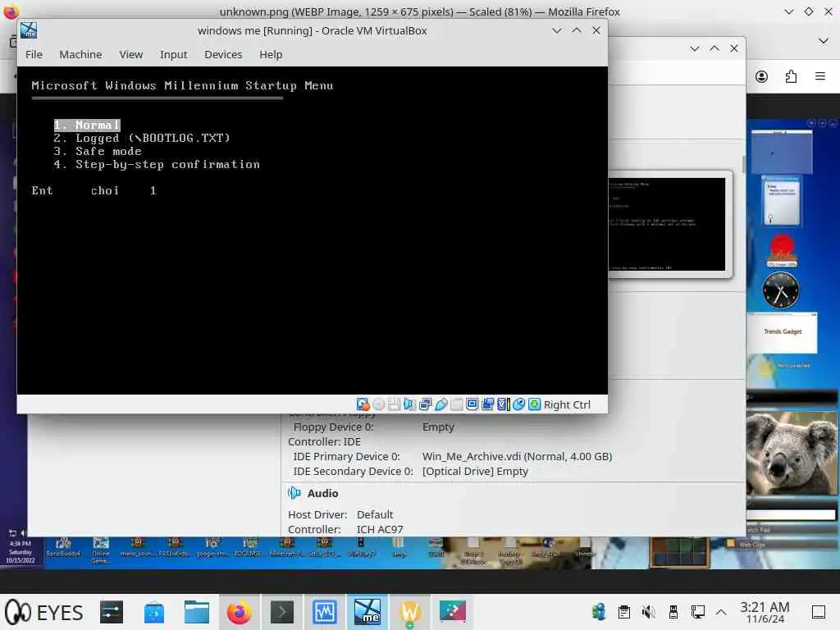Click 'Controller: ICH AC97' audio row
The image size is (840, 630).
click(345, 529)
